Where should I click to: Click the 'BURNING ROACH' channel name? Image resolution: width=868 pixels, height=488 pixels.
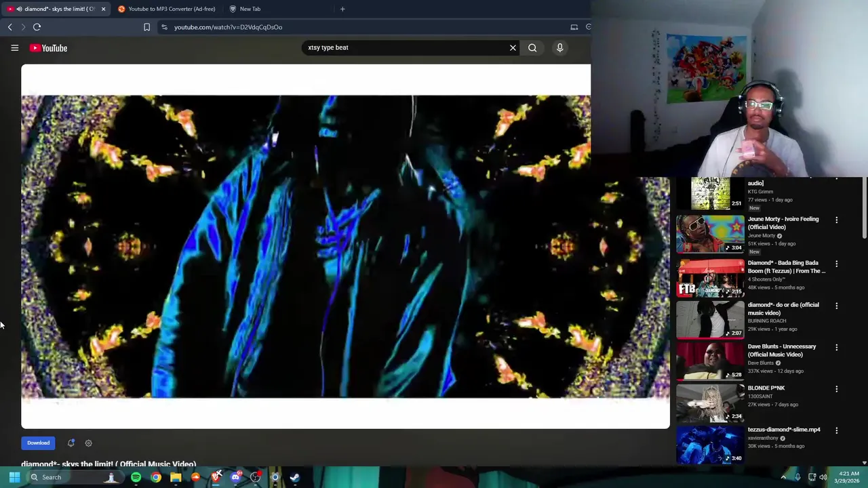click(767, 321)
